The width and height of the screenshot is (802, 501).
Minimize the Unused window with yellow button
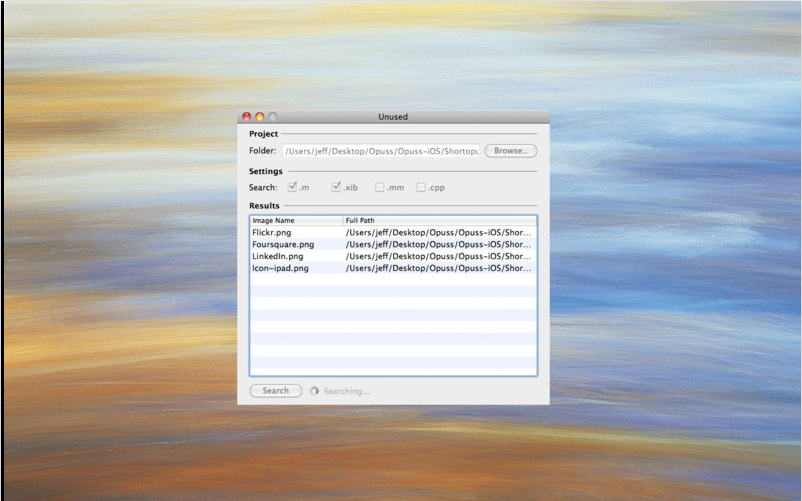260,117
